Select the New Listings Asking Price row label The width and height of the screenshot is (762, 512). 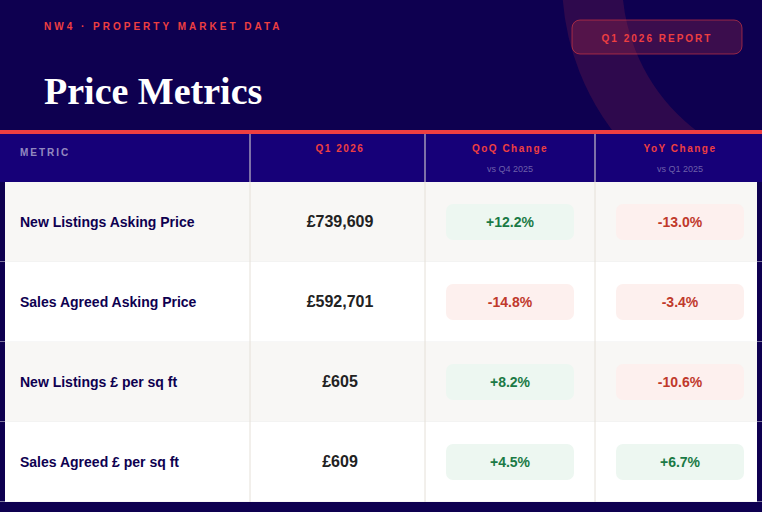pyautogui.click(x=107, y=222)
